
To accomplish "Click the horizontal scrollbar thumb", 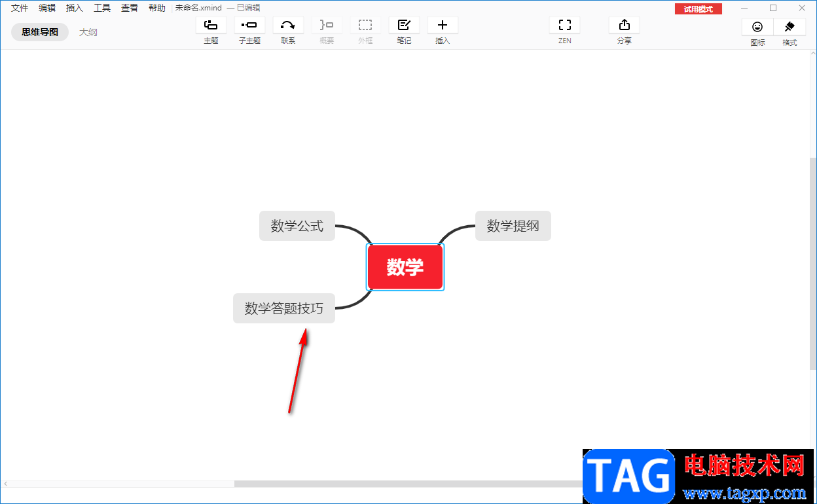I will coord(408,484).
